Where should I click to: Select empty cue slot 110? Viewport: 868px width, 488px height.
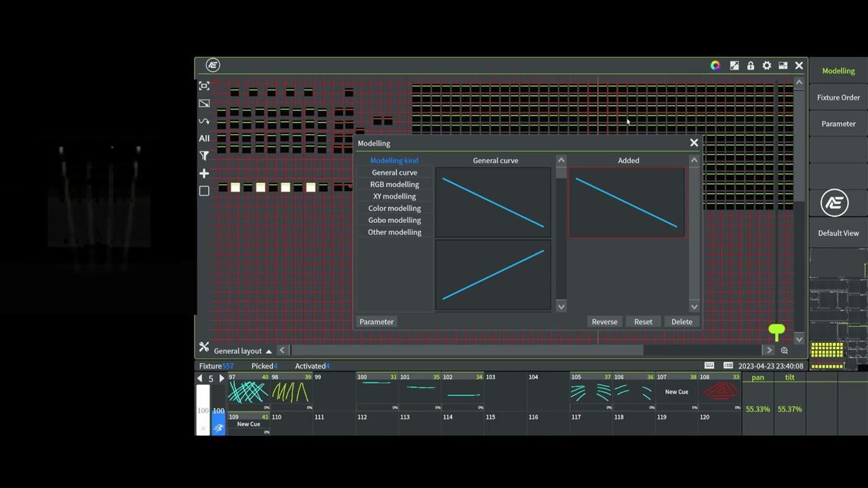[x=291, y=424]
